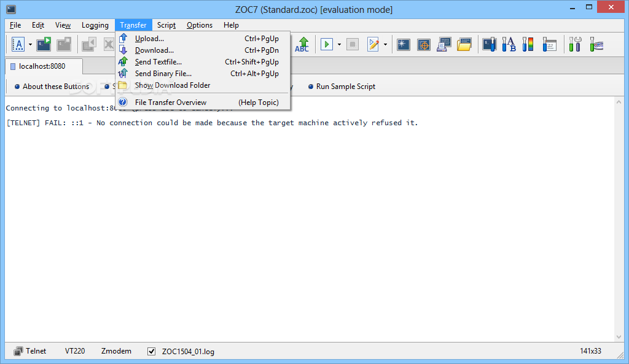Viewport: 629px width, 364px height.
Task: Click the Telnet connection status entry
Action: pos(36,350)
